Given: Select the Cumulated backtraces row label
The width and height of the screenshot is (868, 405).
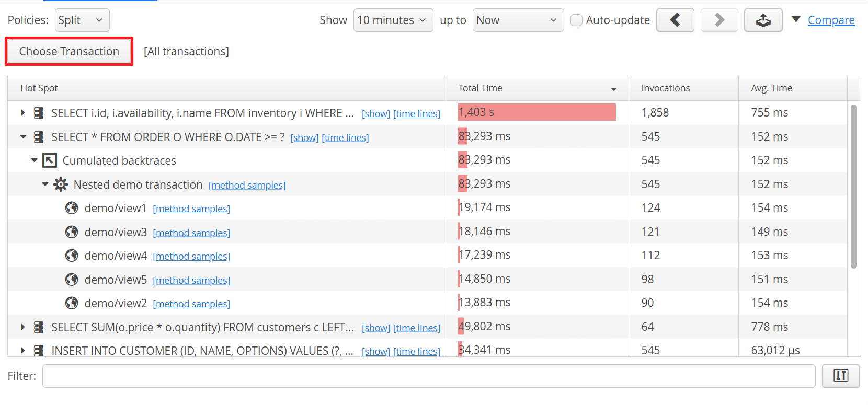Looking at the screenshot, I should coord(119,160).
